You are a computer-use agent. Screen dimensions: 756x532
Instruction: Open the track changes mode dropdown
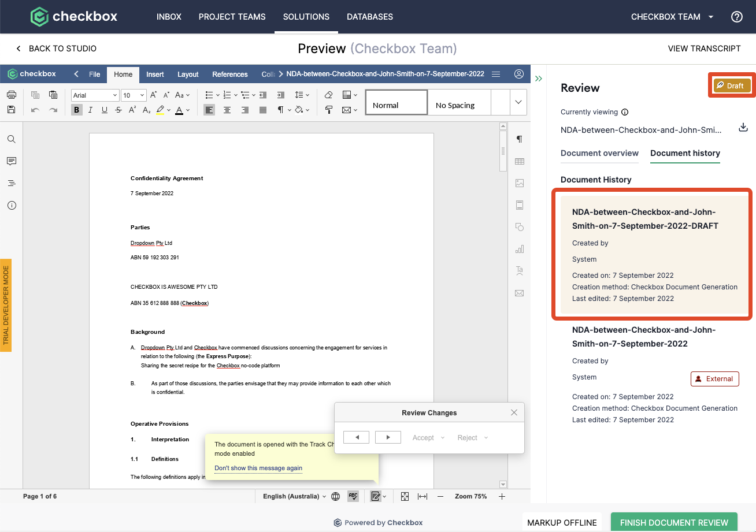pos(384,496)
